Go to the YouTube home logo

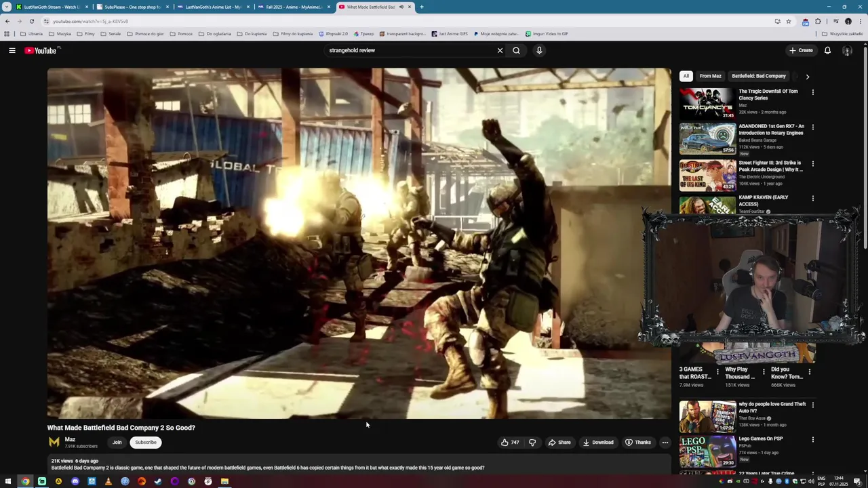42,50
